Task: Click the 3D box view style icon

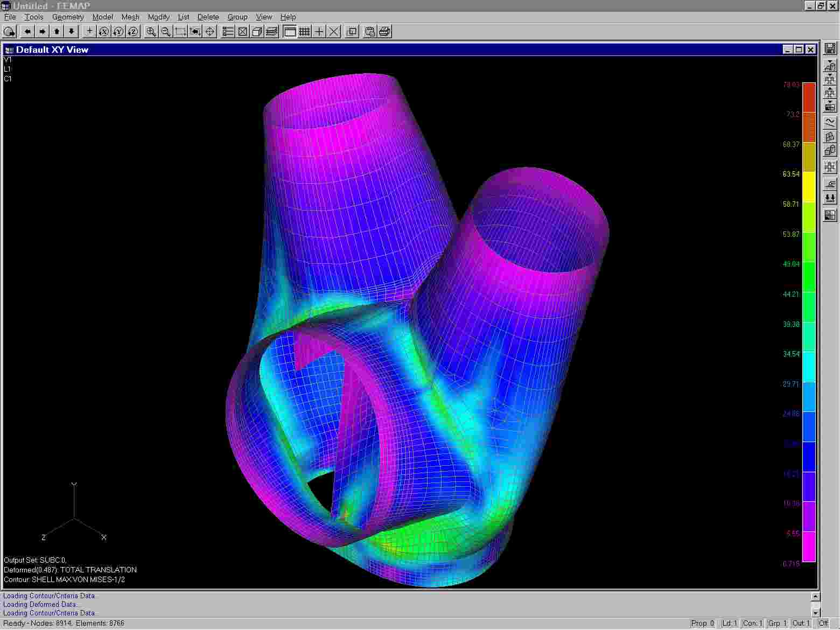Action: coord(257,31)
